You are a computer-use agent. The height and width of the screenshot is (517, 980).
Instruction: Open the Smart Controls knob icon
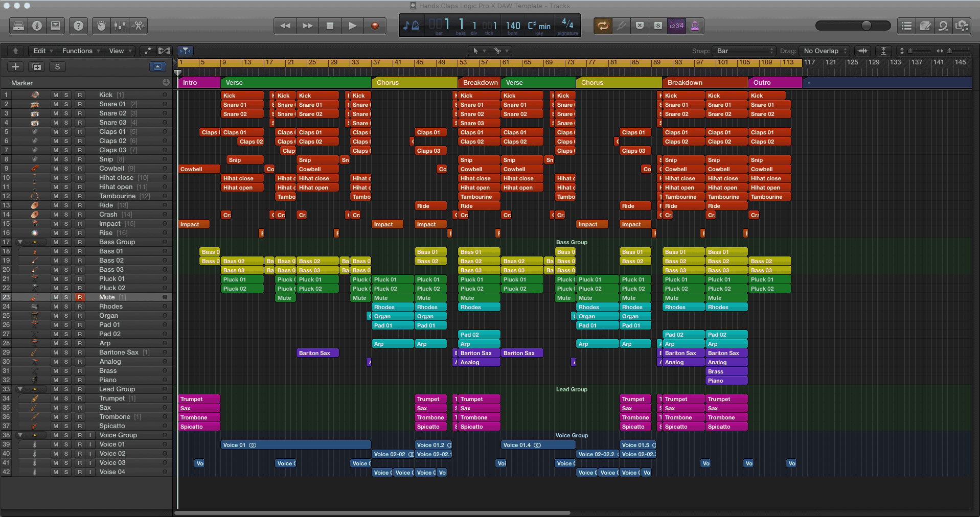101,26
